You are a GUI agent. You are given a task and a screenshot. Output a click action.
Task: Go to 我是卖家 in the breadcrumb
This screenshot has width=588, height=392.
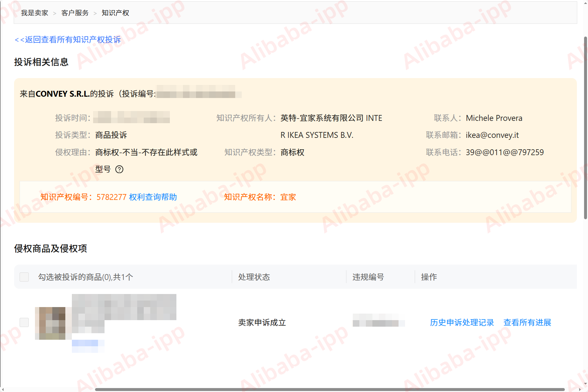[35, 13]
